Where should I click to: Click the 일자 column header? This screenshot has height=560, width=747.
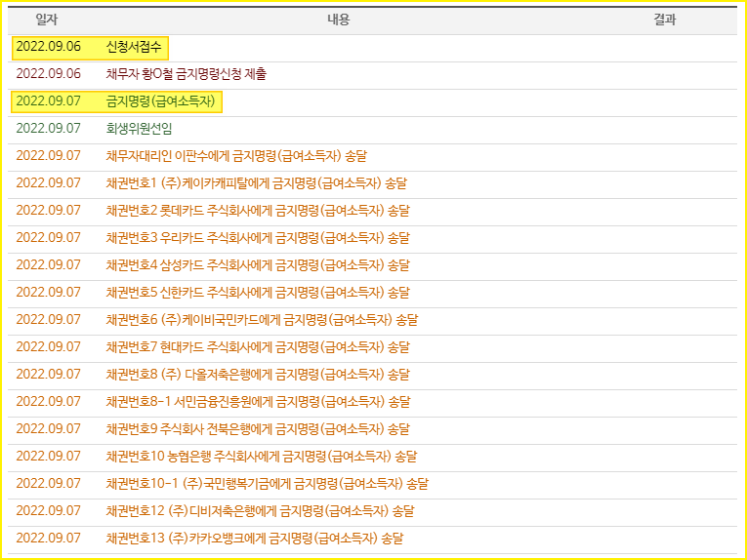tap(47, 20)
